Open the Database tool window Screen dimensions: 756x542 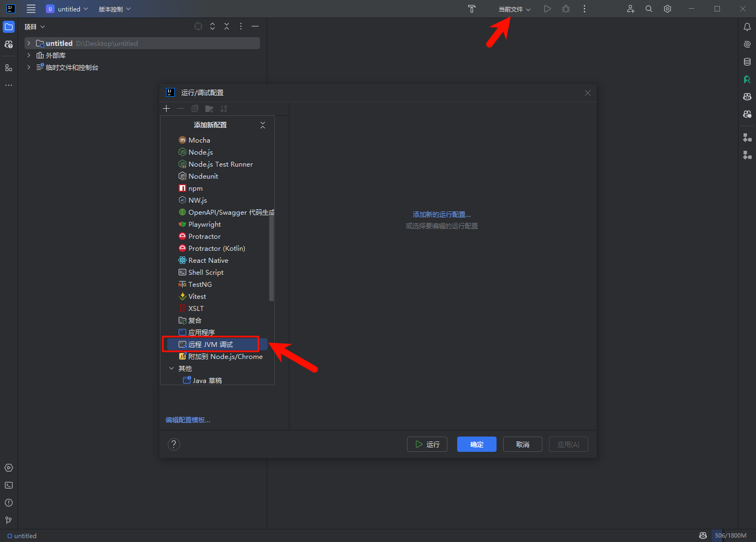click(747, 62)
